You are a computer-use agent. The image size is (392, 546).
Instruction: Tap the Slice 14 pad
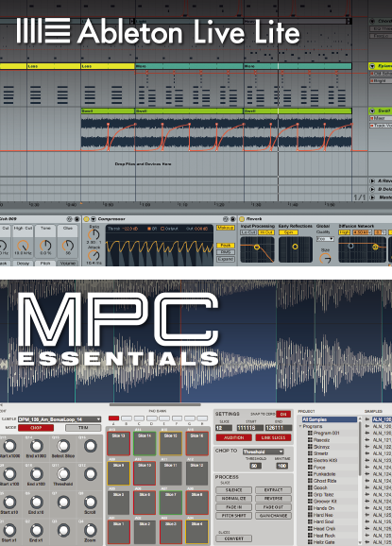(x=145, y=444)
